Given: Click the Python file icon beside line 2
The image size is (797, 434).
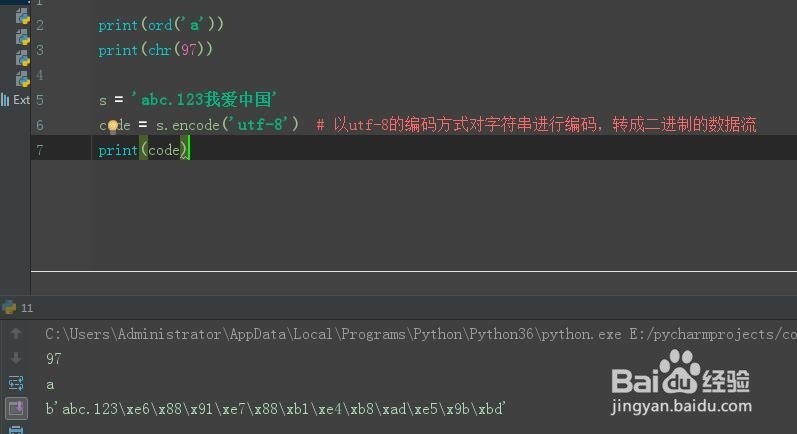Looking at the screenshot, I should (x=22, y=17).
